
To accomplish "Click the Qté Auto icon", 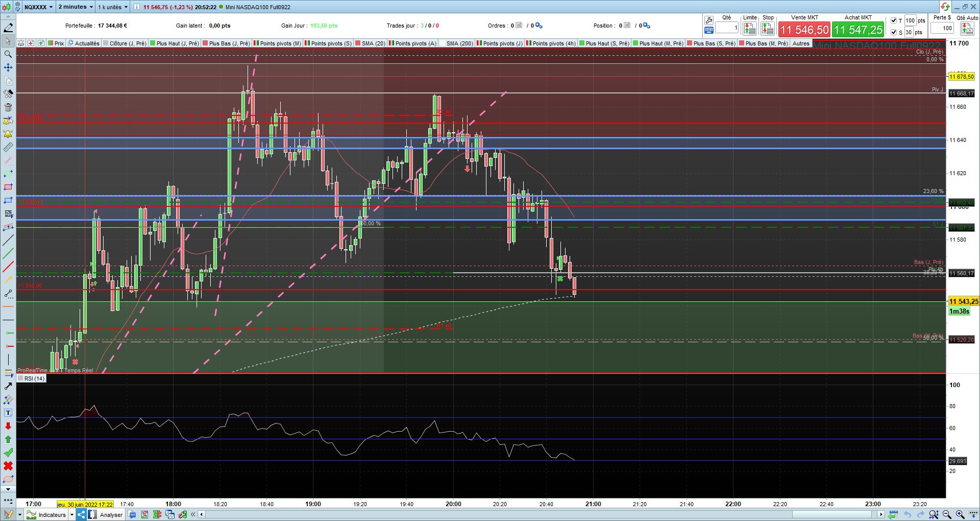I will click(967, 29).
